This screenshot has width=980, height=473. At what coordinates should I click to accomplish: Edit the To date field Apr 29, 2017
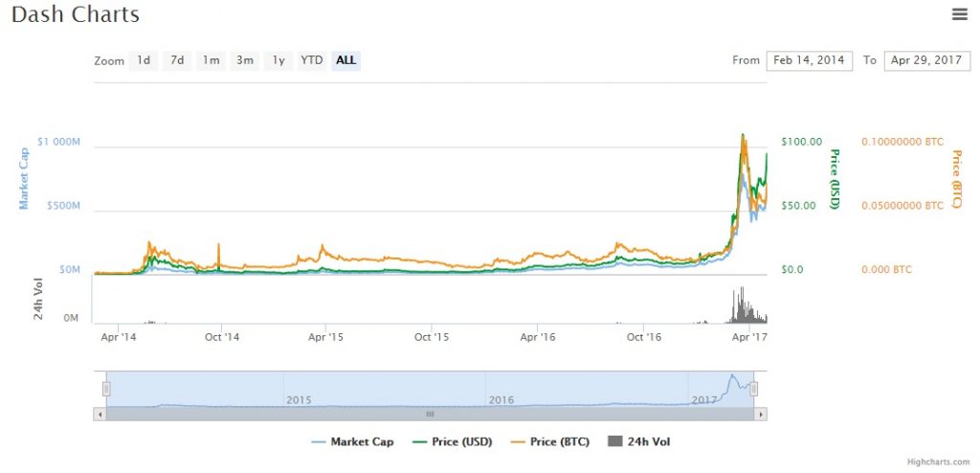point(926,60)
